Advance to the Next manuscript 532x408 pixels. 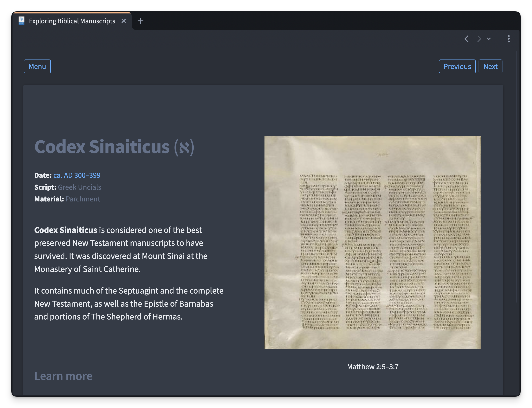tap(490, 66)
